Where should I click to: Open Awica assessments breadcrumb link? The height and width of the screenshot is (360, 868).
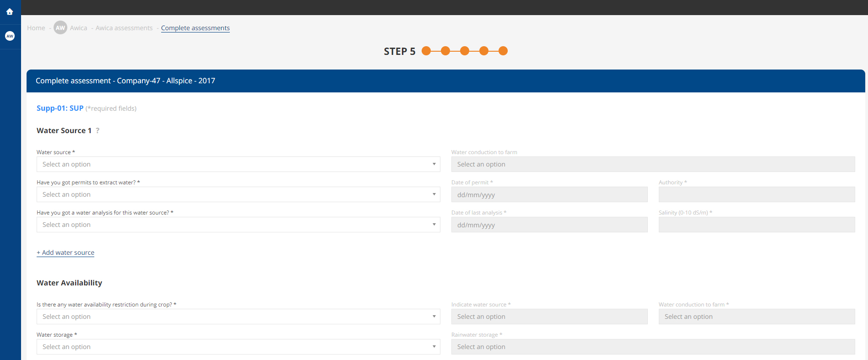[124, 28]
